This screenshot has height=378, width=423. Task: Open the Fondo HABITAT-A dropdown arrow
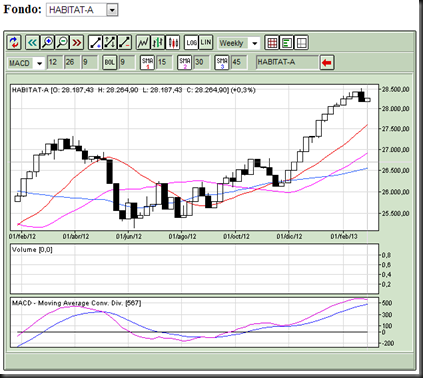(112, 10)
